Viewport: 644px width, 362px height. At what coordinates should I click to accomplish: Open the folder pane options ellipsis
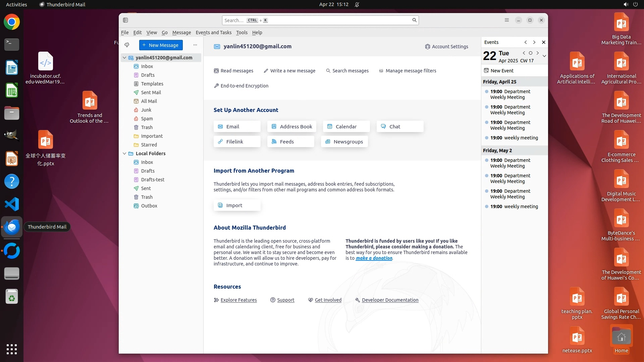(x=195, y=45)
